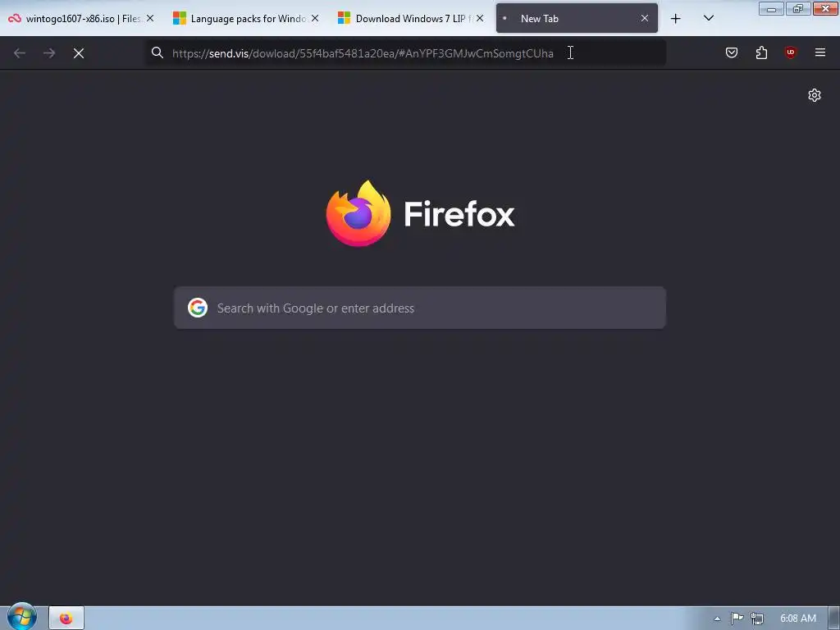Open the Windows Start menu

(x=22, y=617)
